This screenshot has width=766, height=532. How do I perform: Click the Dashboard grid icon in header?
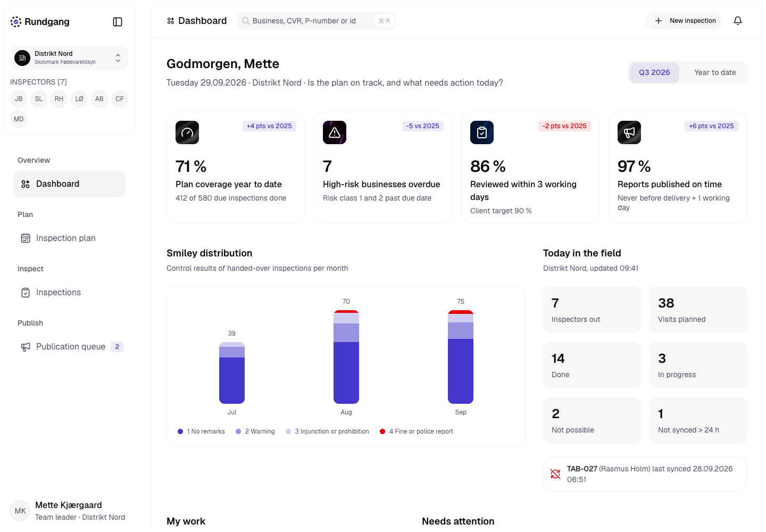[x=171, y=21]
